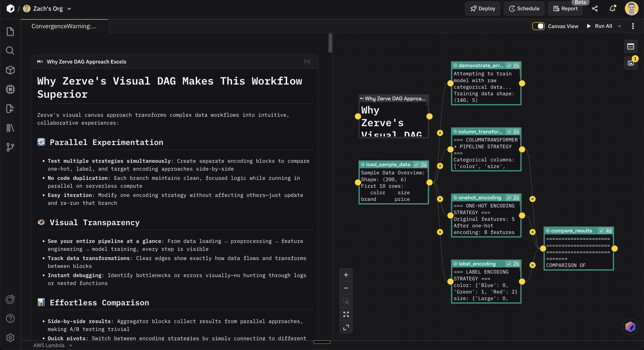Click the fullscreen icon in canvas controls
The image size is (644, 350).
point(346,314)
